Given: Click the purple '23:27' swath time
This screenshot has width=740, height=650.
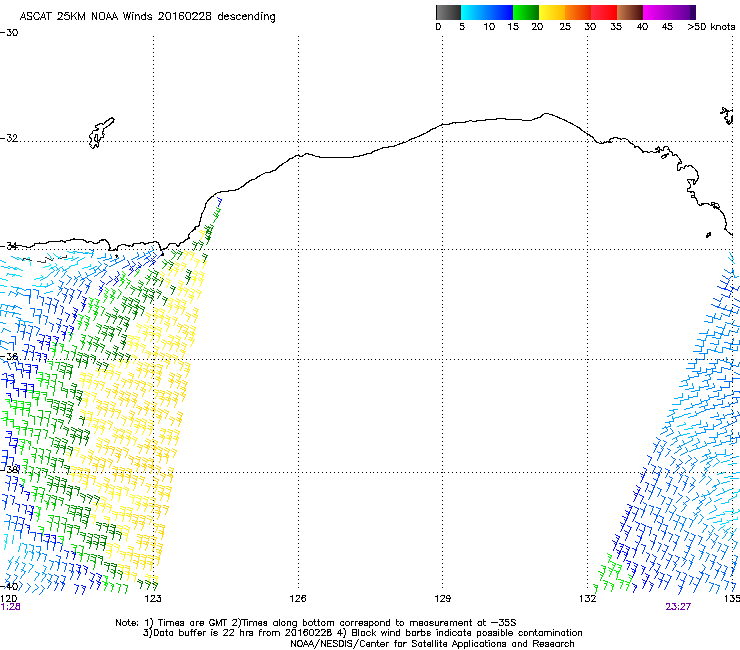Looking at the screenshot, I should point(678,607).
